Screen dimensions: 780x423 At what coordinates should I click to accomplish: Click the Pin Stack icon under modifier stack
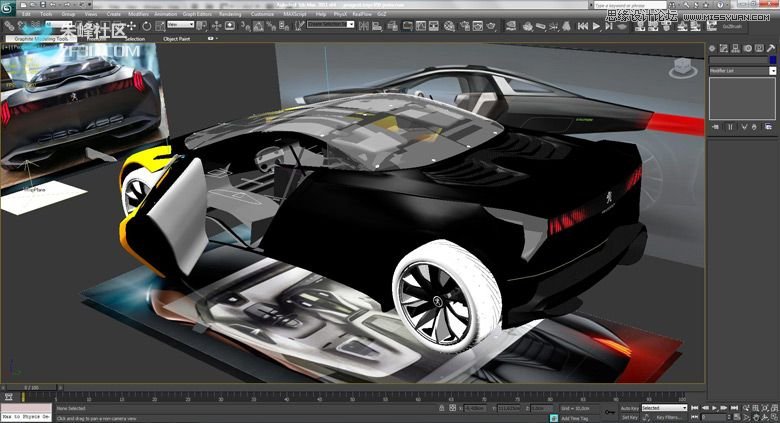(714, 127)
